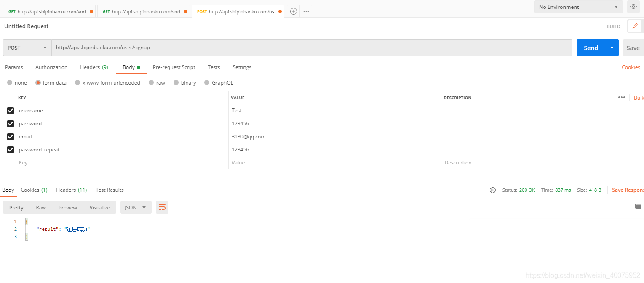Open tab options three-dots menu
Image resolution: width=644 pixels, height=283 pixels.
pyautogui.click(x=306, y=11)
